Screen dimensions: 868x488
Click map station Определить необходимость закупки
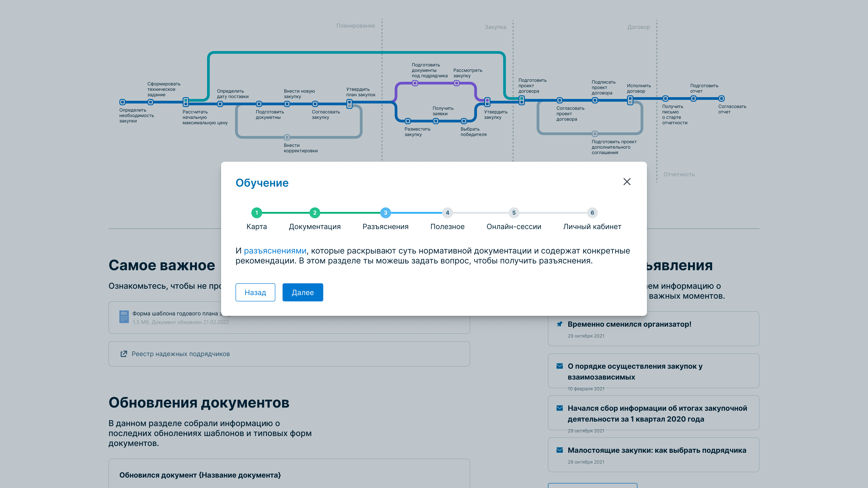[x=123, y=102]
